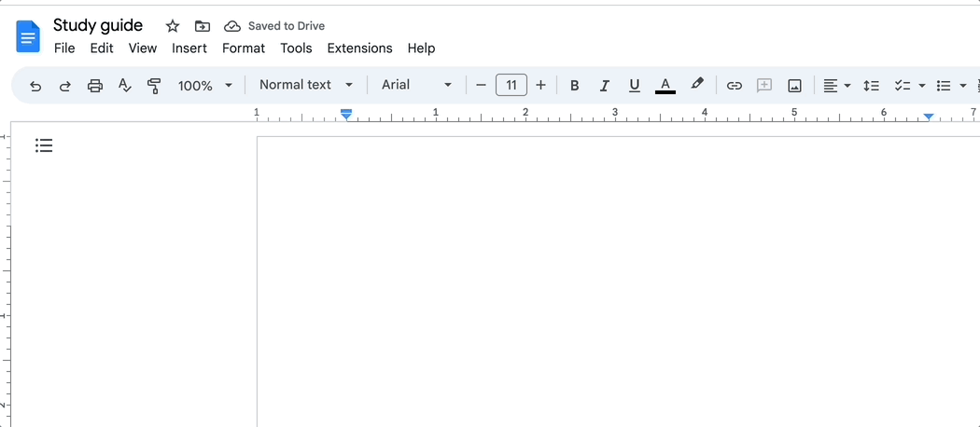Click the Move to folder icon
Image resolution: width=980 pixels, height=427 pixels.
click(202, 26)
